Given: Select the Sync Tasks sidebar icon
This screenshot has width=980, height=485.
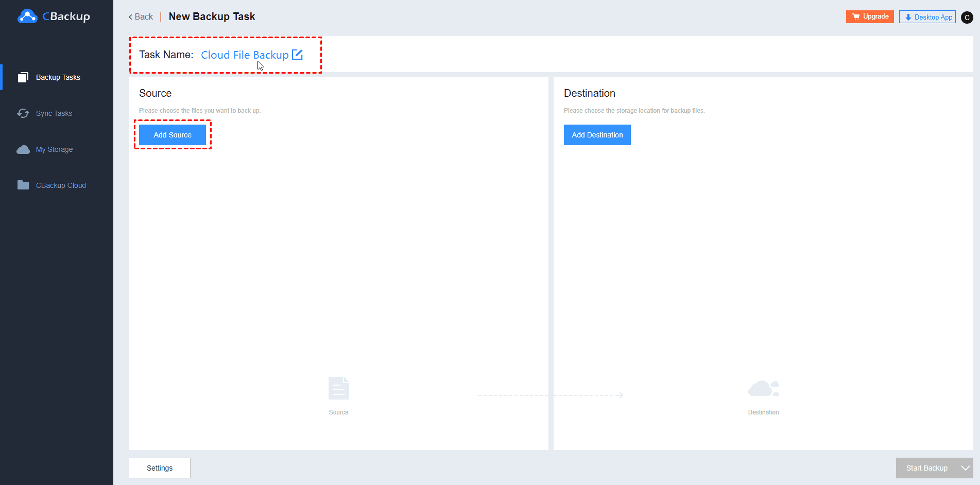Looking at the screenshot, I should pyautogui.click(x=23, y=113).
